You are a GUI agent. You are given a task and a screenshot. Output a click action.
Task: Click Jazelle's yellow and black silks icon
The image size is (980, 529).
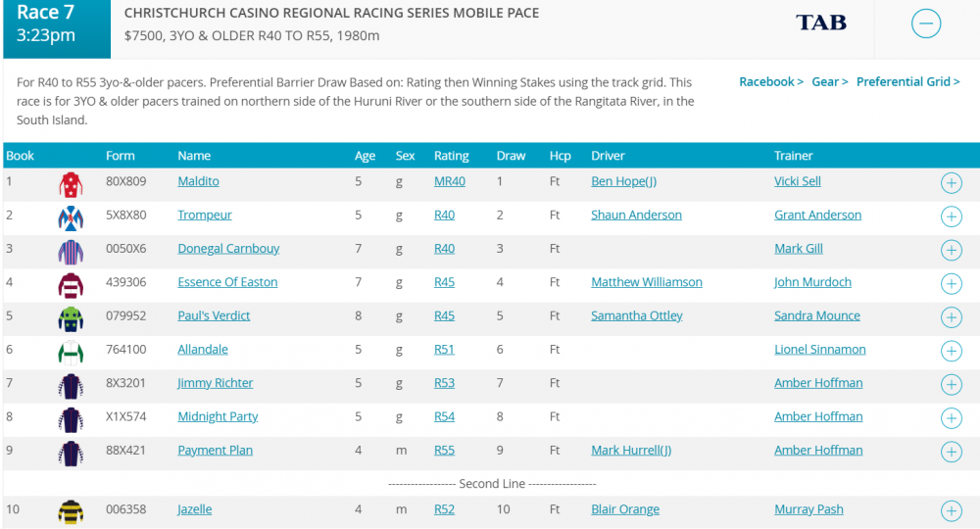click(71, 510)
